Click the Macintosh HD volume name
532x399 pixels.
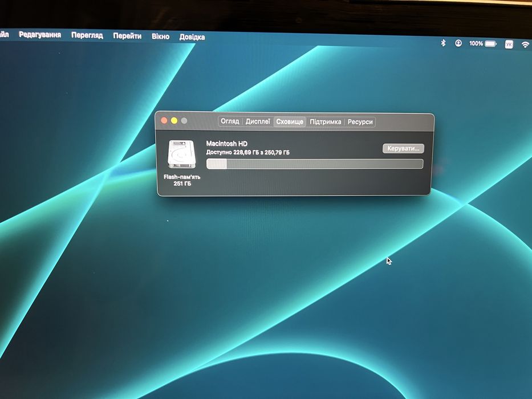(x=226, y=144)
